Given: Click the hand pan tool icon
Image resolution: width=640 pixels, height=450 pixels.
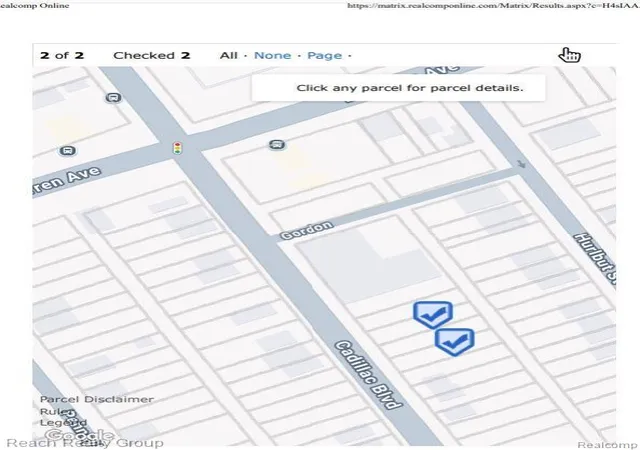Looking at the screenshot, I should pos(569,55).
